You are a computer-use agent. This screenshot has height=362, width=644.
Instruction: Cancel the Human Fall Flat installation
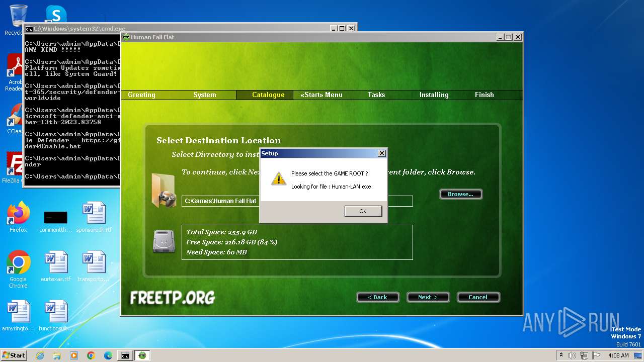point(478,297)
